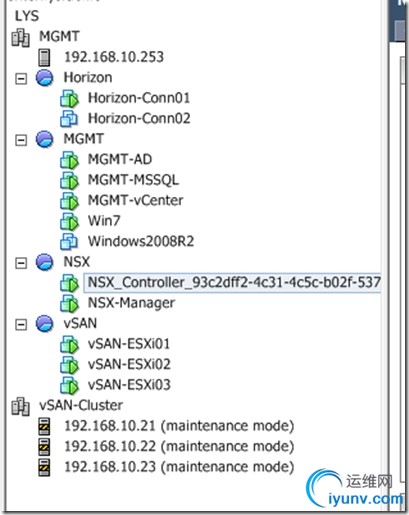This screenshot has height=515, width=409.
Task: Select vSAN-ESXi01 virtual machine
Action: tap(129, 344)
